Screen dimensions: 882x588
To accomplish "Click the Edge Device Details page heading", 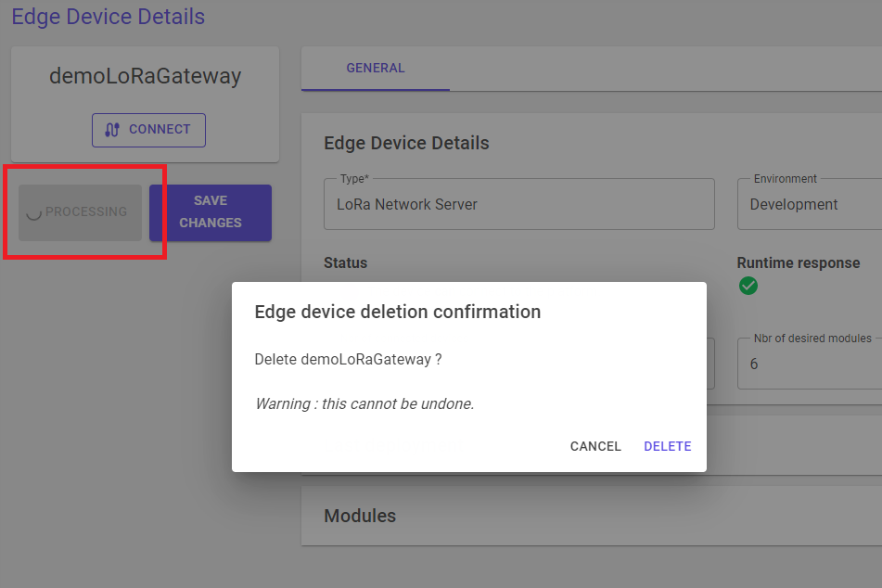I will click(x=108, y=17).
